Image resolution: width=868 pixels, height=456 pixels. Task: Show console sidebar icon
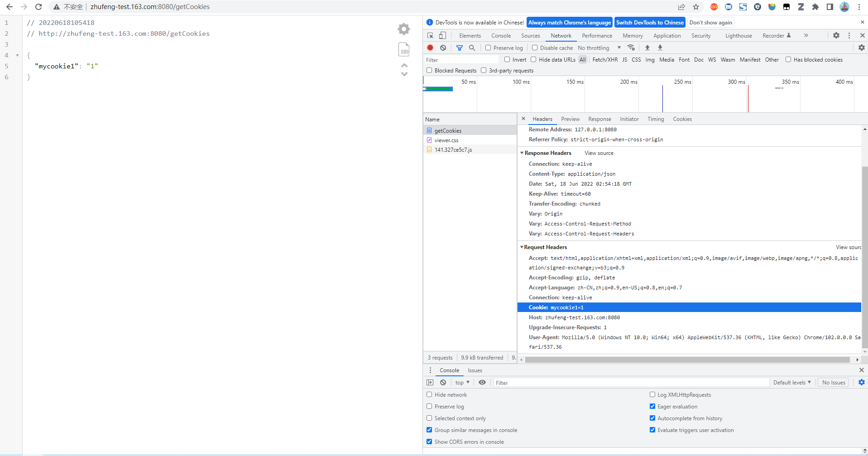click(x=430, y=383)
